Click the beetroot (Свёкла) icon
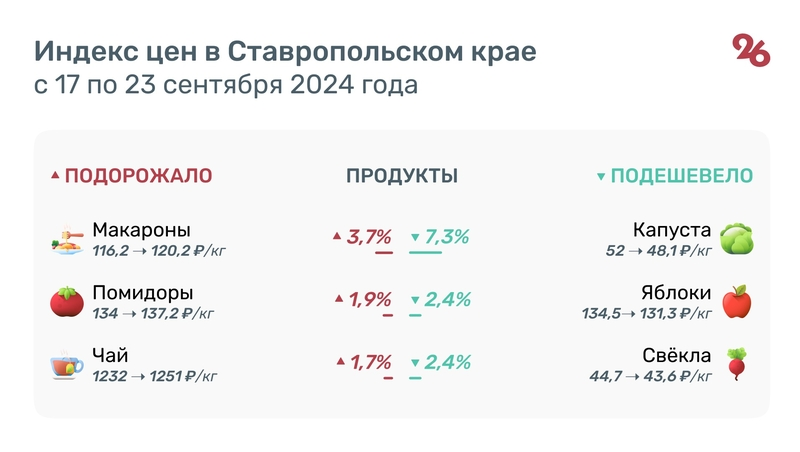This screenshot has height=452, width=800. (736, 363)
